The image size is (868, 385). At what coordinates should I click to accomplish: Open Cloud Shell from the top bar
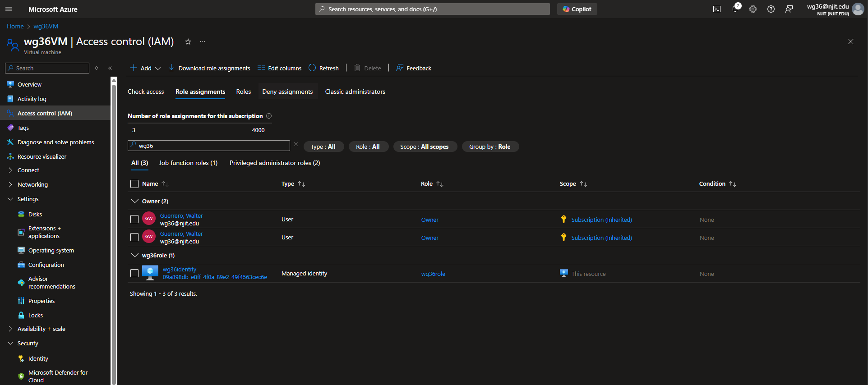tap(716, 9)
